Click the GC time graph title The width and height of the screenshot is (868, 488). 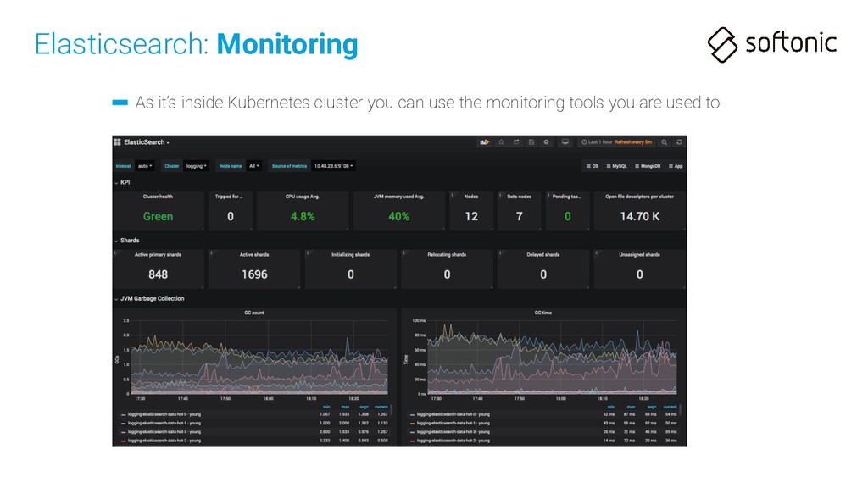pyautogui.click(x=543, y=313)
